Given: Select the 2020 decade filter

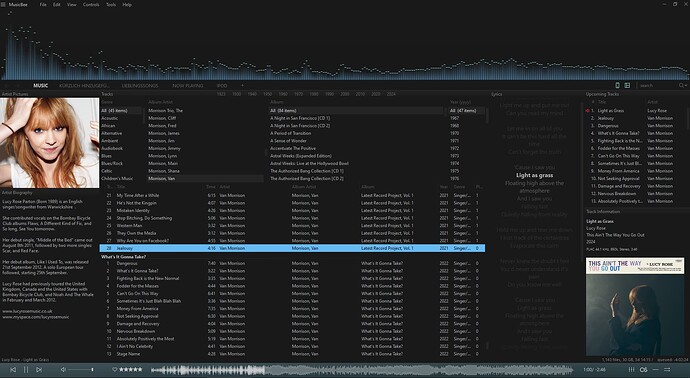Looking at the screenshot, I should pos(376,94).
